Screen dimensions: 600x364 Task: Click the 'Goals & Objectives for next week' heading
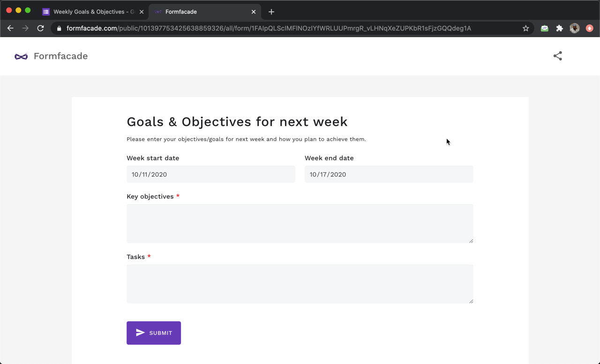(237, 122)
